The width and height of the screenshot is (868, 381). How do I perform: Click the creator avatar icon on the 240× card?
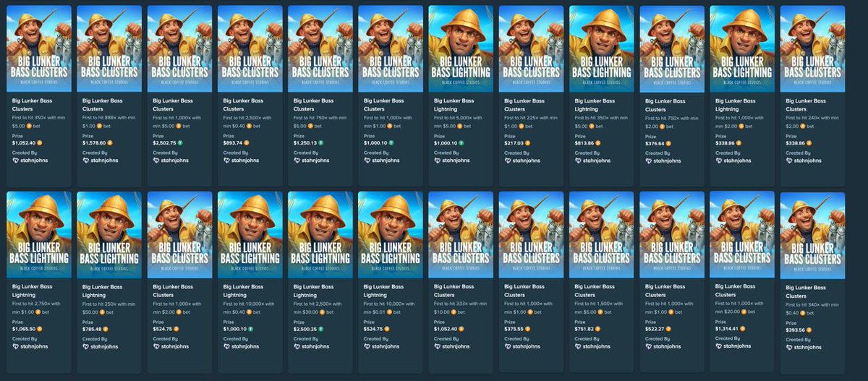(x=789, y=160)
